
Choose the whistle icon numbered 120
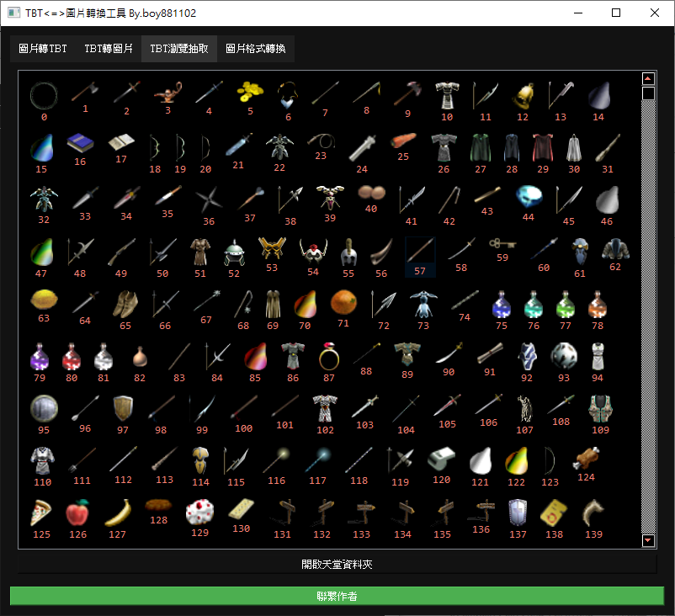tap(441, 459)
